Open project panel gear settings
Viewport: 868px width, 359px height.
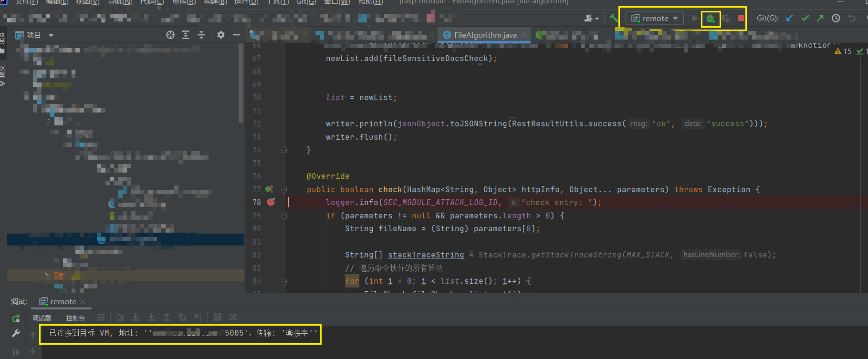click(220, 35)
